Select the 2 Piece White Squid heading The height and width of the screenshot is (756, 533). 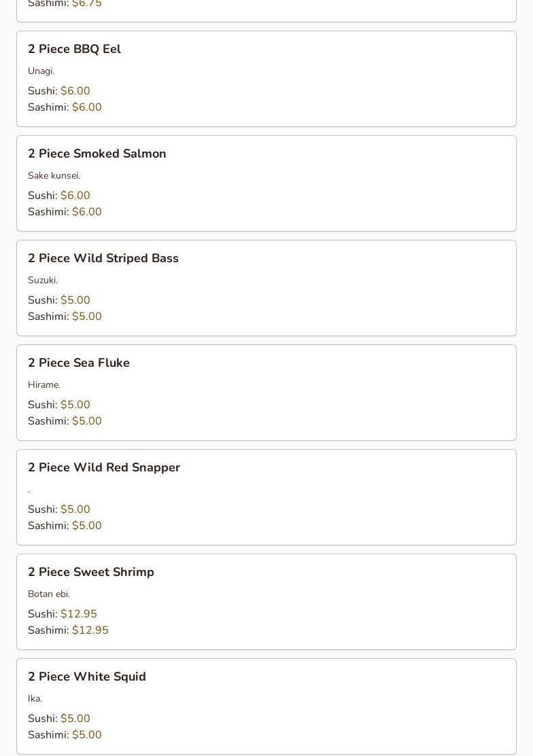(x=86, y=677)
